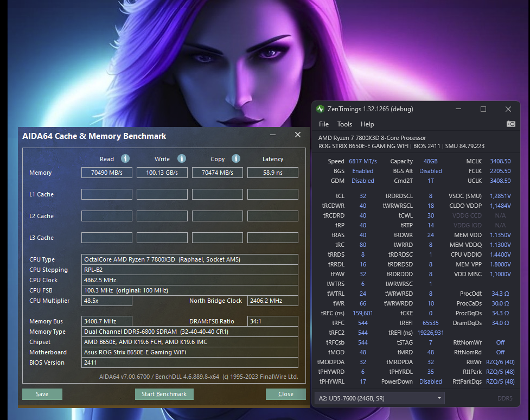Click the tRDWR 24 value
This screenshot has height=420, width=530.
[x=431, y=235]
